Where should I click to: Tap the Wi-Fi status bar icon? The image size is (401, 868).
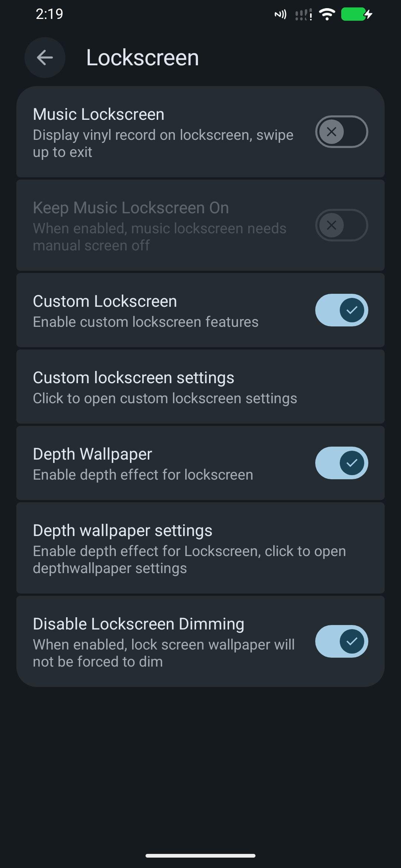(327, 14)
